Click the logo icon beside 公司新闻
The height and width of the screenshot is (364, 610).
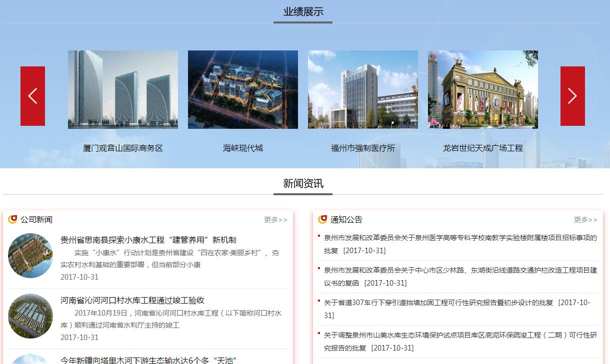tap(12, 219)
